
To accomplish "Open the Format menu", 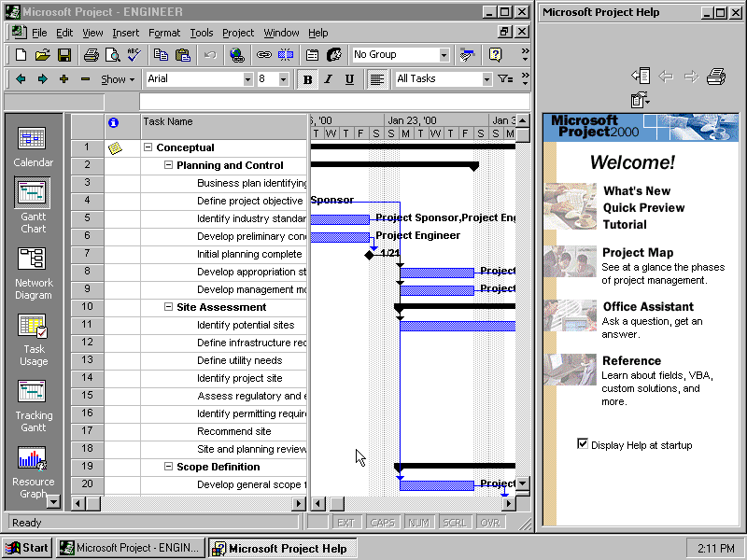I will [x=164, y=33].
